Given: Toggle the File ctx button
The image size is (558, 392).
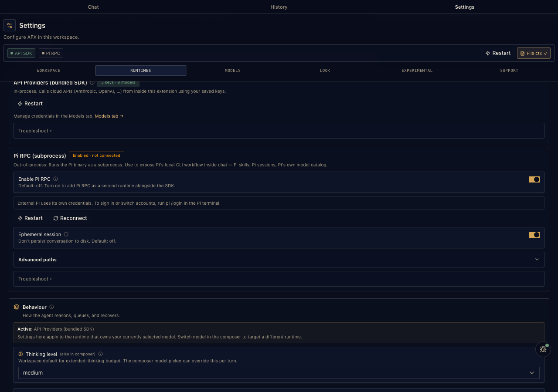Looking at the screenshot, I should coord(534,53).
